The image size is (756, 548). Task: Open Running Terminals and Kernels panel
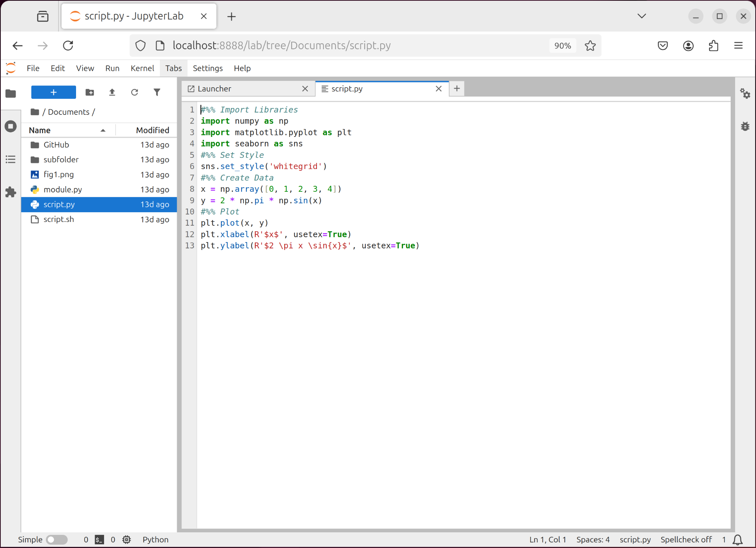[11, 126]
